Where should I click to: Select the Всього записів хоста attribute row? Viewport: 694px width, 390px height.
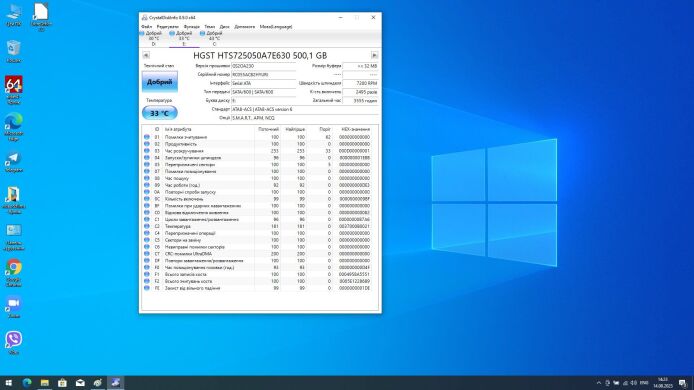(258, 274)
